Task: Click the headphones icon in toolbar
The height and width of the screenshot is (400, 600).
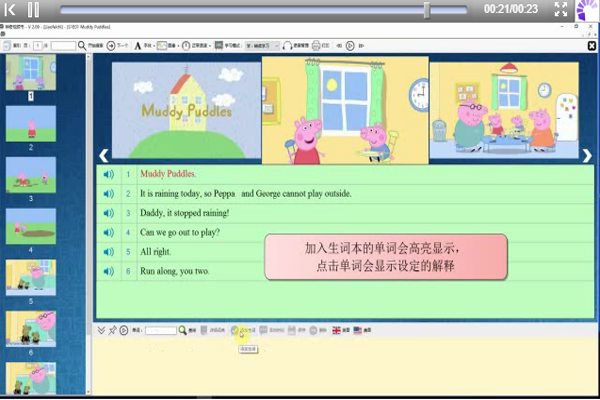Action: (x=287, y=46)
